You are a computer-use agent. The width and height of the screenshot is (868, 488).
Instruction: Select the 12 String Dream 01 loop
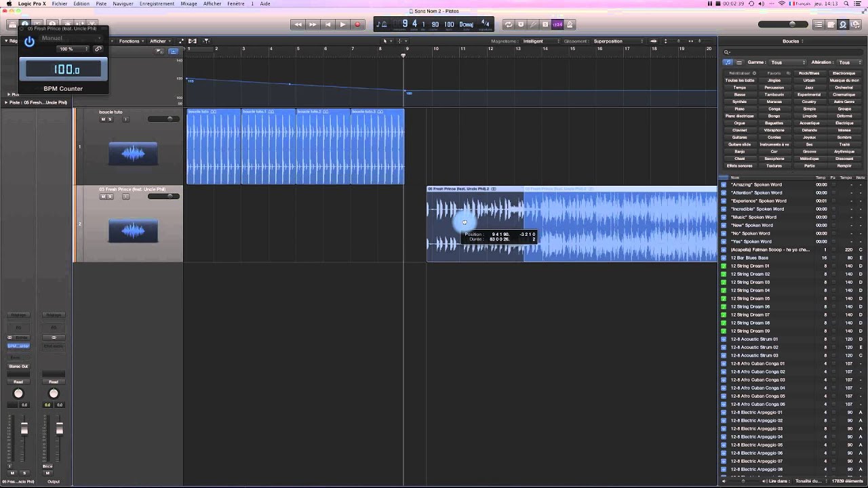click(x=791, y=266)
